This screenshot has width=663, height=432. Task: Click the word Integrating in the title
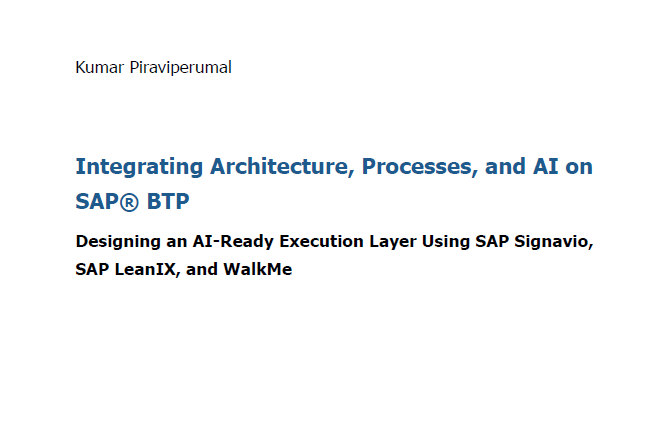tap(139, 167)
